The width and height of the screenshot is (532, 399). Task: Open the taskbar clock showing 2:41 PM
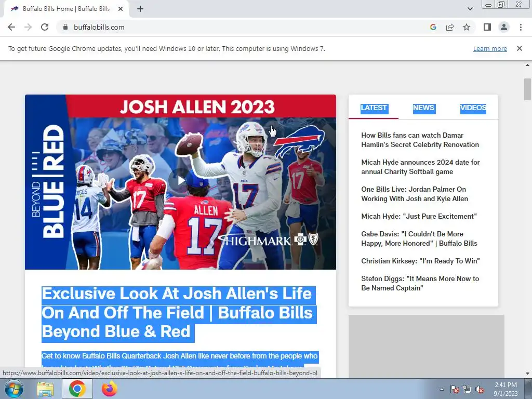click(506, 389)
